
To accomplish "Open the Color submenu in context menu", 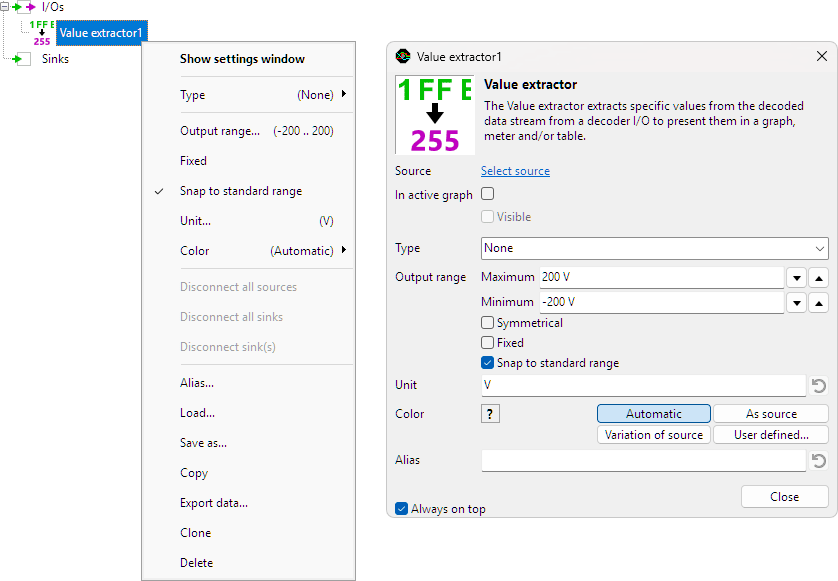I will point(248,251).
